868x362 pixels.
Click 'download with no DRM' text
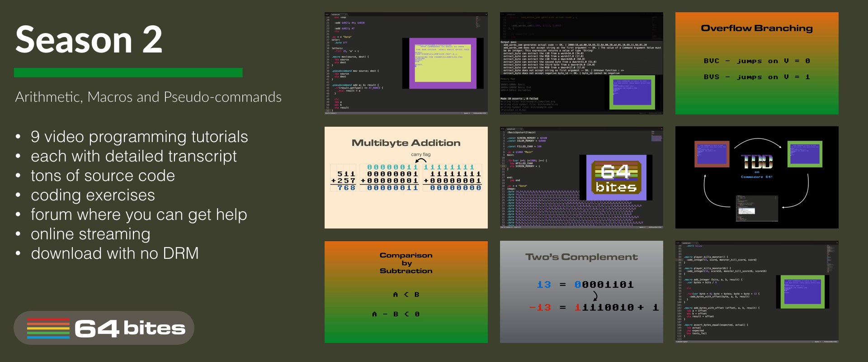click(115, 253)
